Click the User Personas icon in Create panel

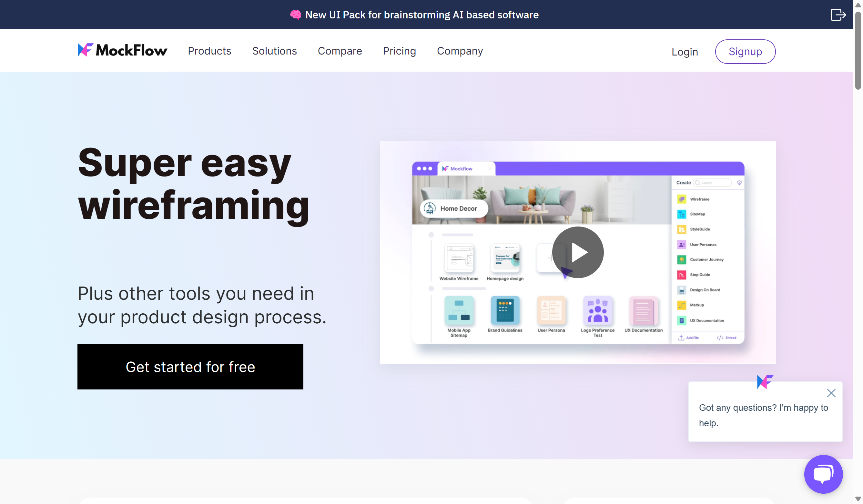pos(682,245)
